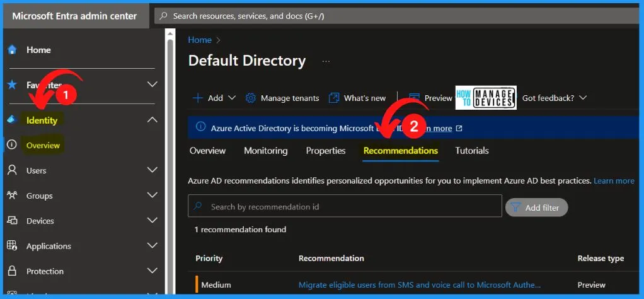Screen dimensions: 644x299
Task: Click the Preview release type cell
Action: click(592, 284)
